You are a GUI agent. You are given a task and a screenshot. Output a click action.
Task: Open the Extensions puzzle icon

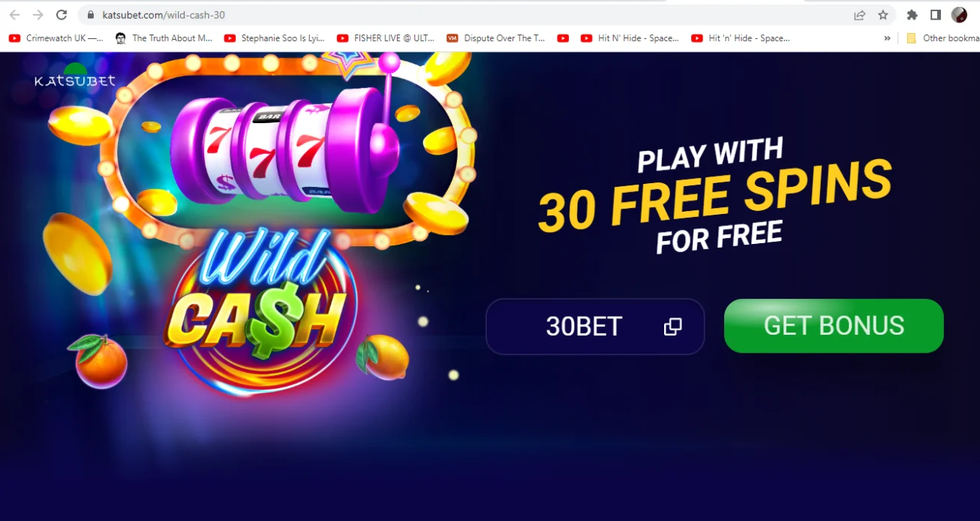pyautogui.click(x=912, y=15)
